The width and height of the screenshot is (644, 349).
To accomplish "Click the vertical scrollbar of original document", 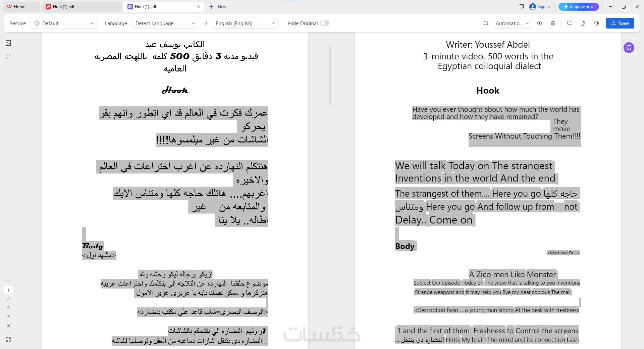I will (330, 76).
